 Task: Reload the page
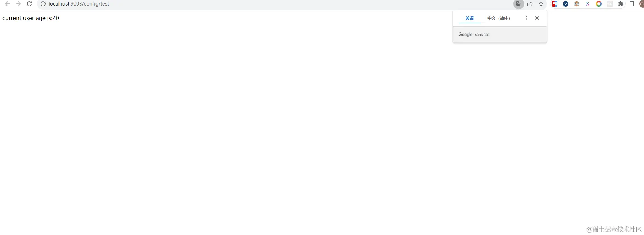29,4
